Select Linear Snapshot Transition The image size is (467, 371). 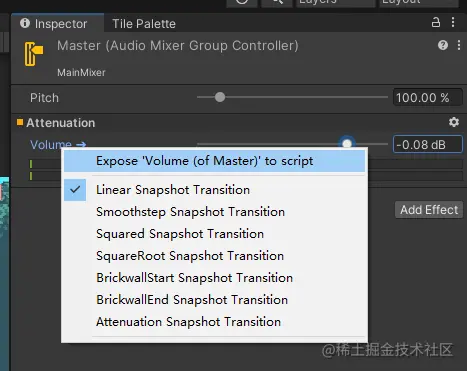click(214, 190)
